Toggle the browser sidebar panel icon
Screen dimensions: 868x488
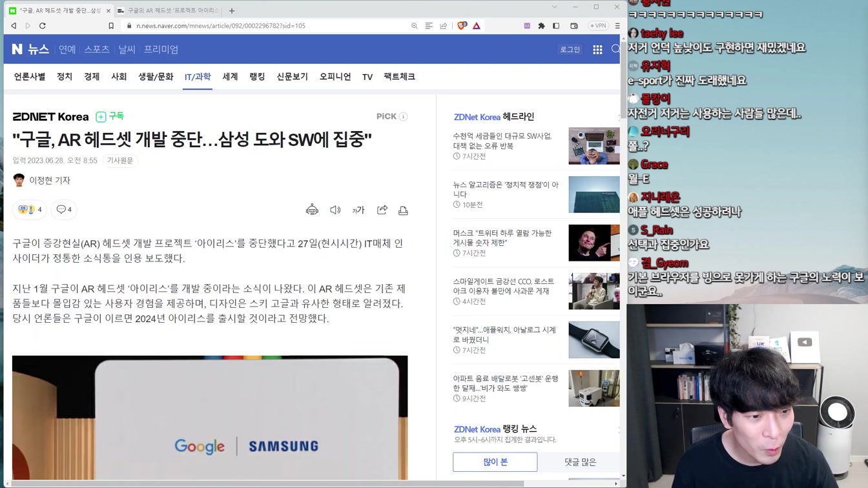coord(556,26)
